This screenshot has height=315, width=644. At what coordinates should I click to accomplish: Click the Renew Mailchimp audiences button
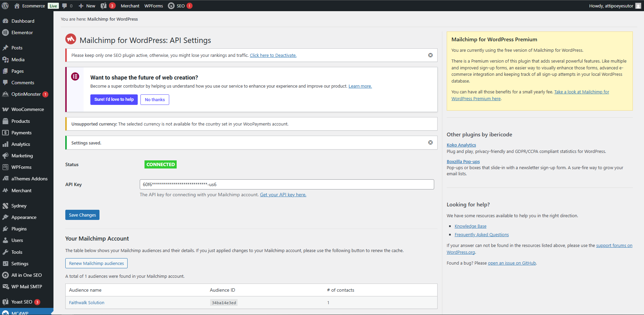coord(96,263)
